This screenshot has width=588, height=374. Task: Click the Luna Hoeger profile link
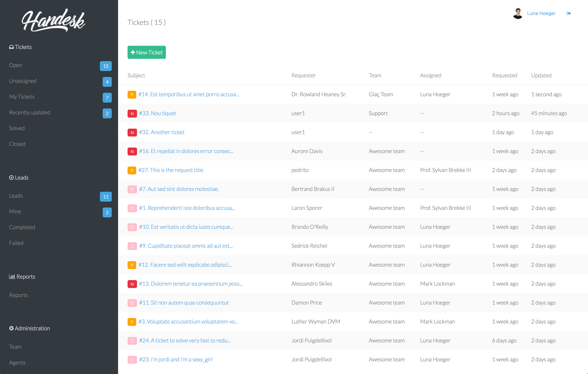pos(541,13)
